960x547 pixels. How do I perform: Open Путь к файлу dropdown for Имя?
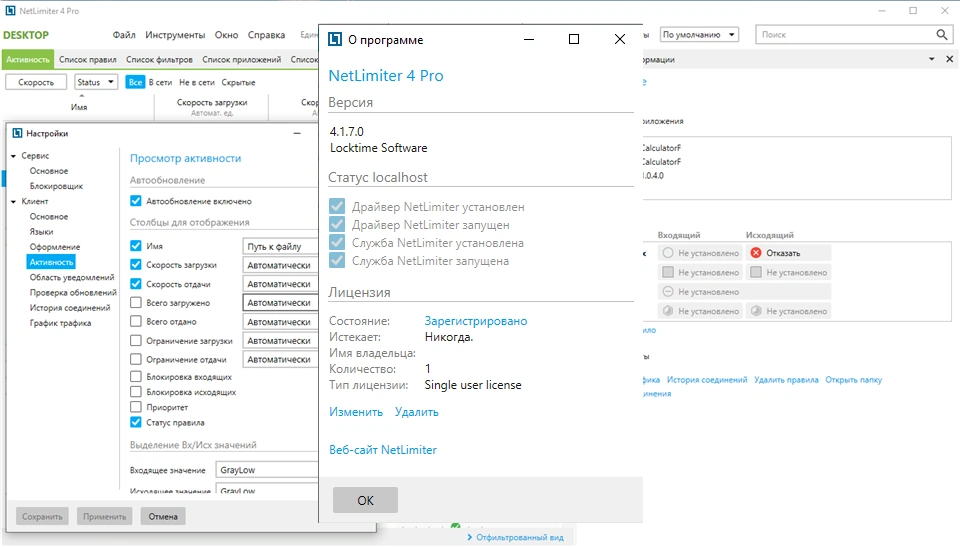pos(280,246)
